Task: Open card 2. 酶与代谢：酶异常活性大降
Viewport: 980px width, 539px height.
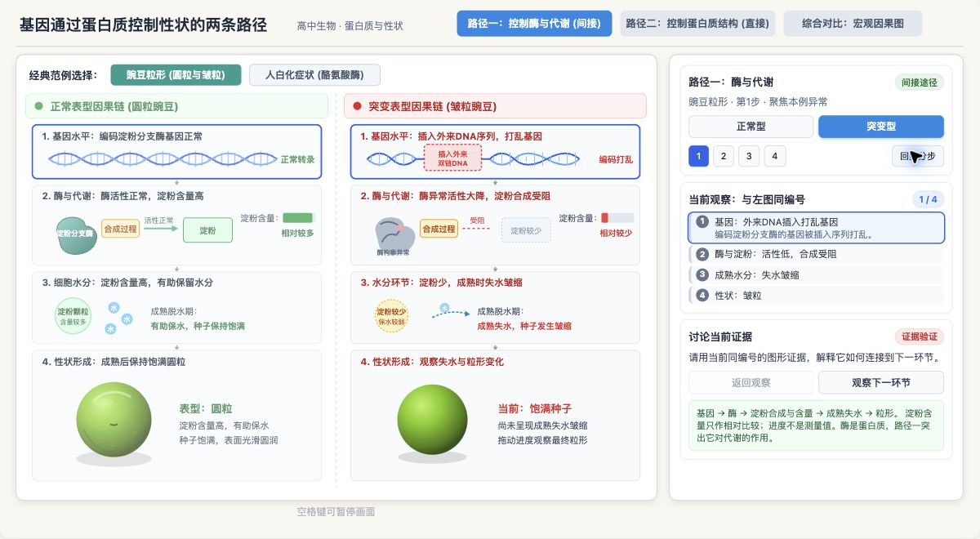Action: pos(495,225)
